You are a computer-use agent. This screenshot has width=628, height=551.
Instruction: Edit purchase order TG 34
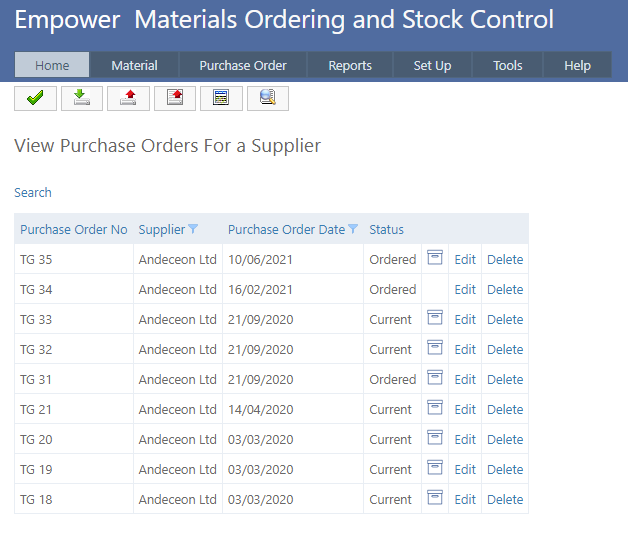pos(465,289)
